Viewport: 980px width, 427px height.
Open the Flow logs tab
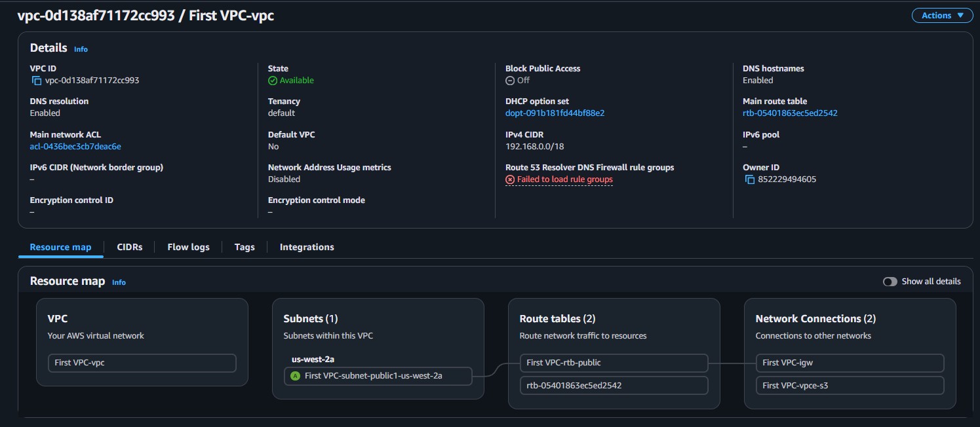pos(188,247)
